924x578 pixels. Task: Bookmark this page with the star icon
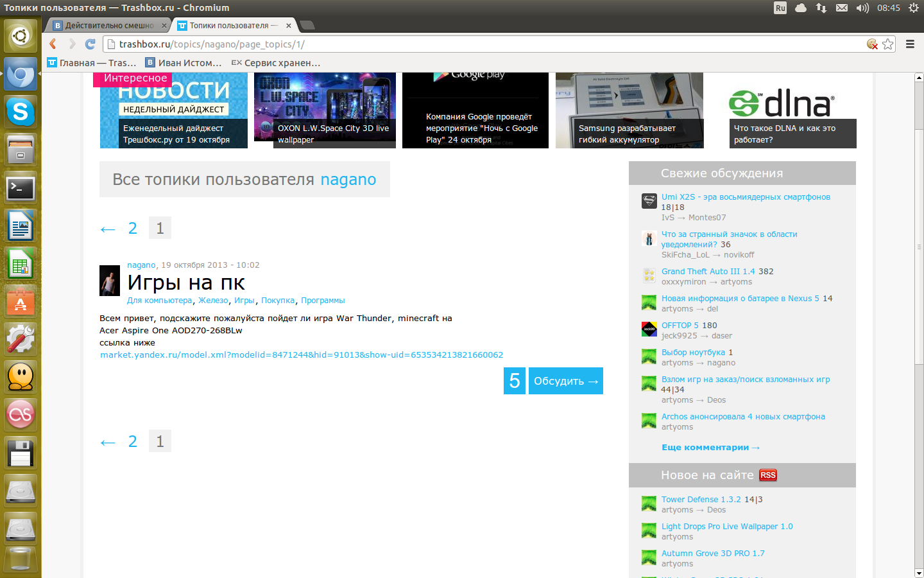tap(888, 44)
